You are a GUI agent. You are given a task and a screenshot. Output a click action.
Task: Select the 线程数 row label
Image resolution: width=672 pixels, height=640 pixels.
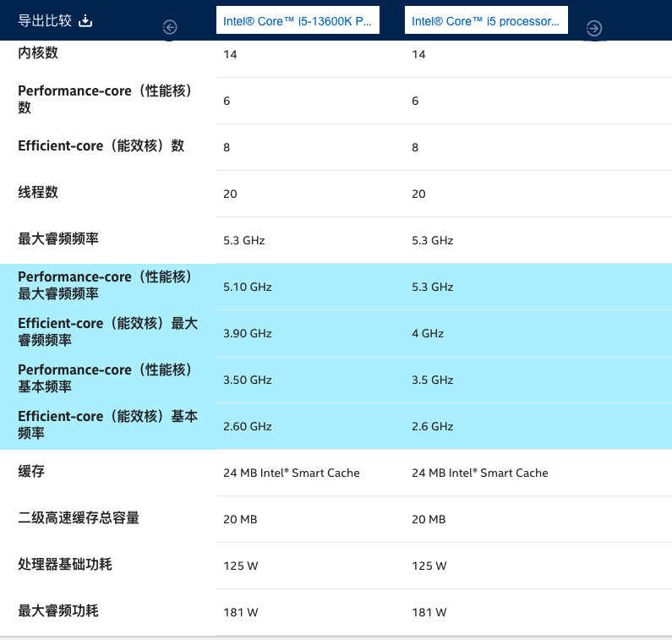click(x=38, y=192)
